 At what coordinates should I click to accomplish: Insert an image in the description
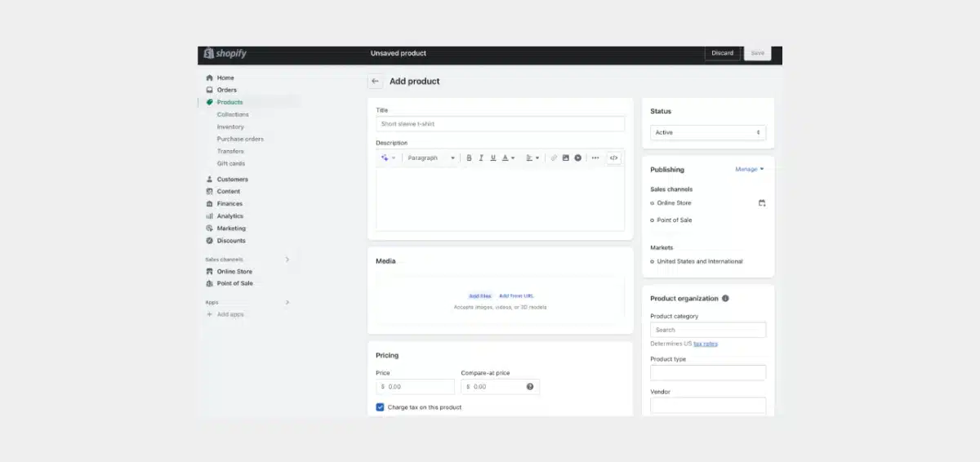click(x=565, y=158)
